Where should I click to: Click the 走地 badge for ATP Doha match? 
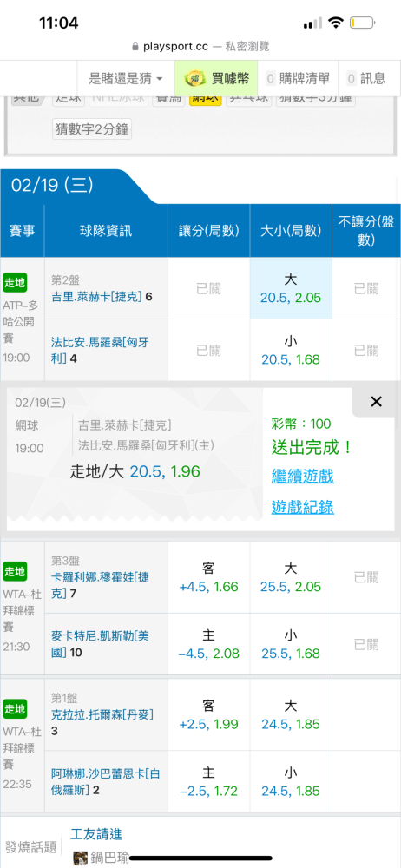click(15, 282)
